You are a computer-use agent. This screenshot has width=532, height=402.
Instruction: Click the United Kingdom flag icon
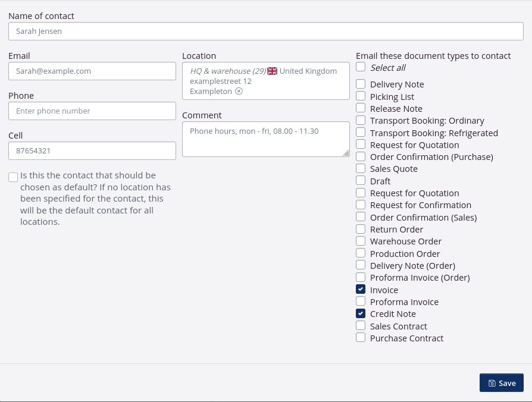pyautogui.click(x=273, y=71)
